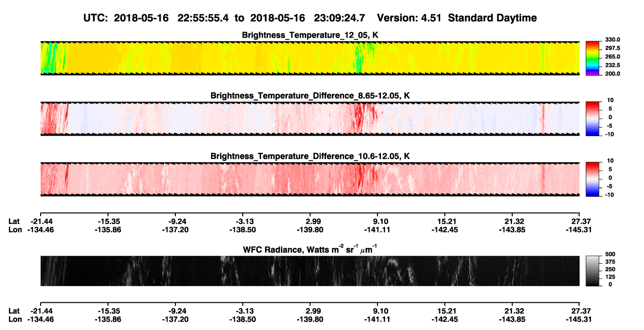Click the 200.0 colorbar tick label

[613, 74]
